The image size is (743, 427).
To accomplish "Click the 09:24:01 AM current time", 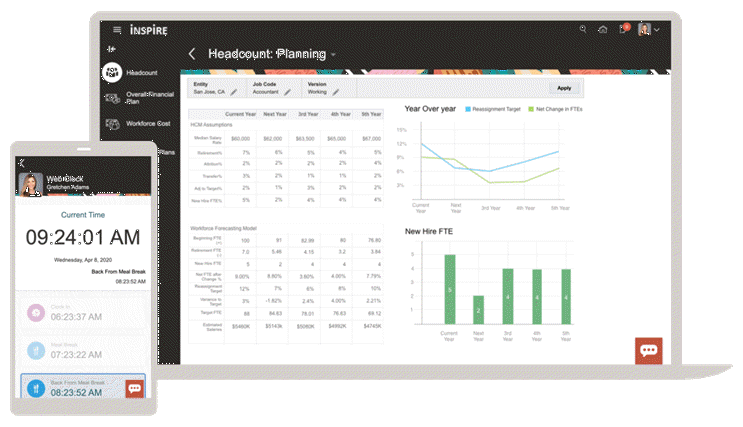I will click(83, 237).
